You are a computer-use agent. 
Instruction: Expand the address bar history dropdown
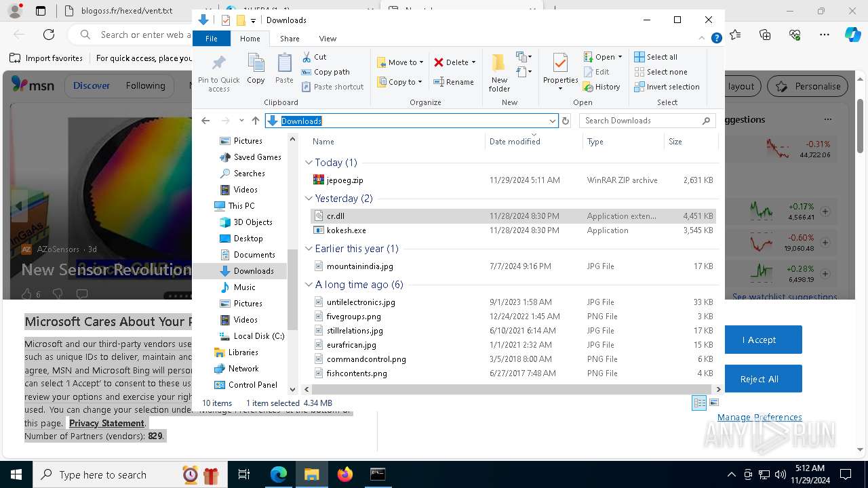tap(552, 121)
